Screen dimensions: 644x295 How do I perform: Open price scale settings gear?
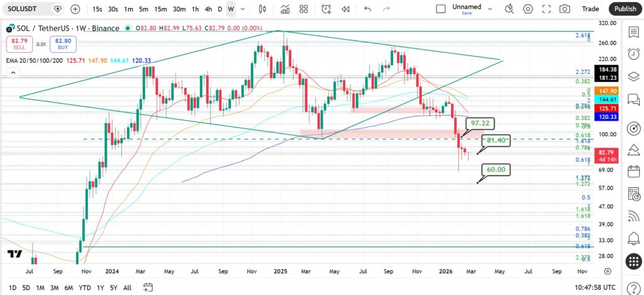[x=608, y=271]
